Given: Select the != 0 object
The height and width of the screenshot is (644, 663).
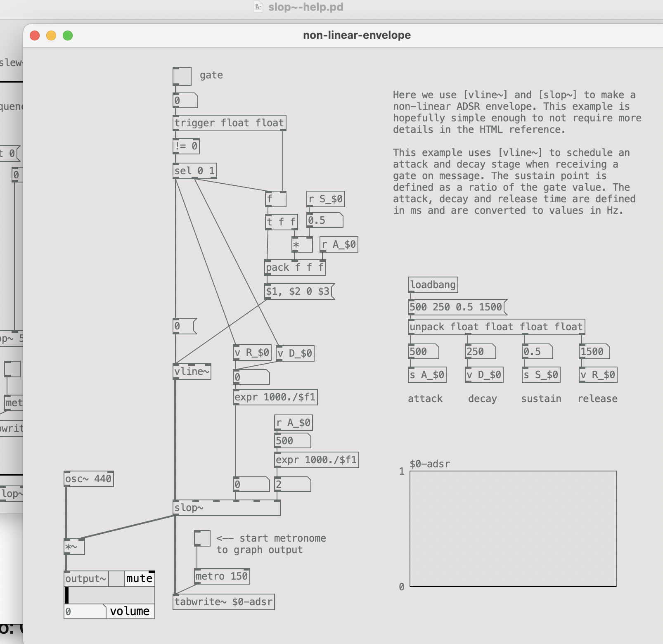Looking at the screenshot, I should pyautogui.click(x=186, y=146).
